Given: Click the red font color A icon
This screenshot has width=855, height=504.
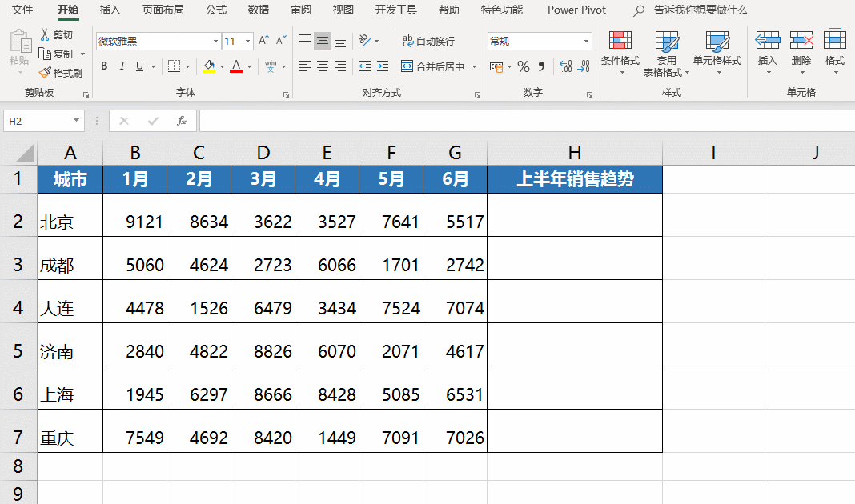Looking at the screenshot, I should pos(236,66).
